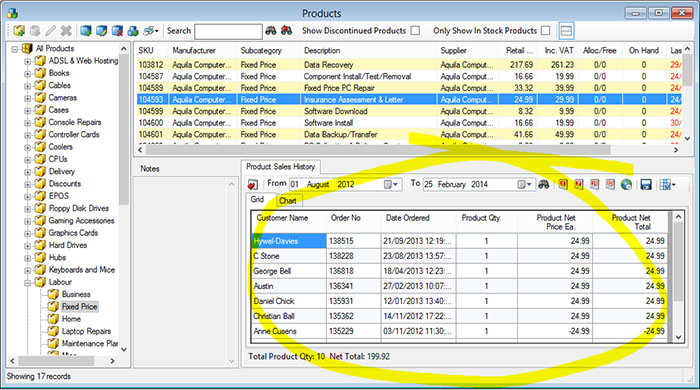Click the delete product box icon with red X
Viewport: 700px width, 390px height.
[117, 31]
